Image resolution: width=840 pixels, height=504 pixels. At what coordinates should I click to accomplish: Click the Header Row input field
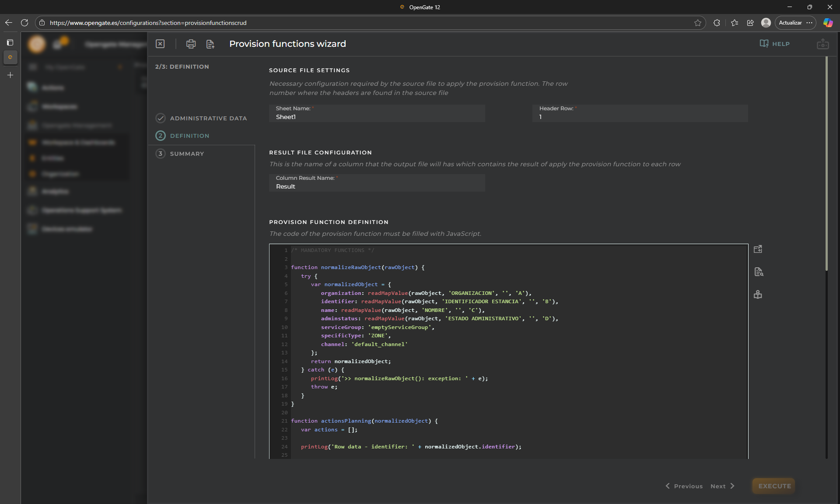tap(640, 117)
